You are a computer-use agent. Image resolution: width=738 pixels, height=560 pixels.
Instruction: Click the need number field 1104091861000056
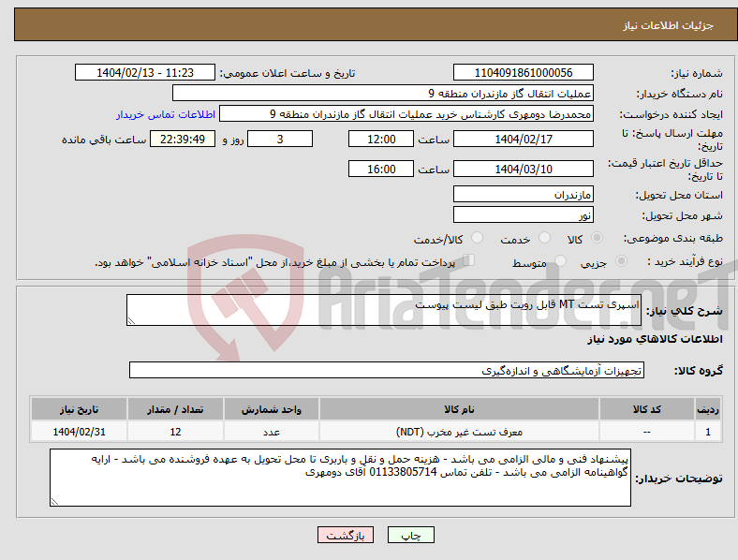point(523,72)
